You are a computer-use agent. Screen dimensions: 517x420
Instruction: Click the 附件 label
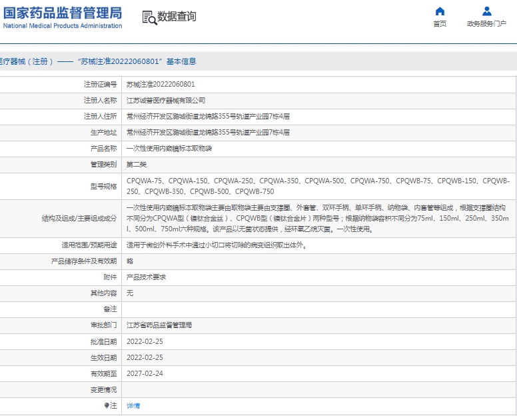point(110,277)
